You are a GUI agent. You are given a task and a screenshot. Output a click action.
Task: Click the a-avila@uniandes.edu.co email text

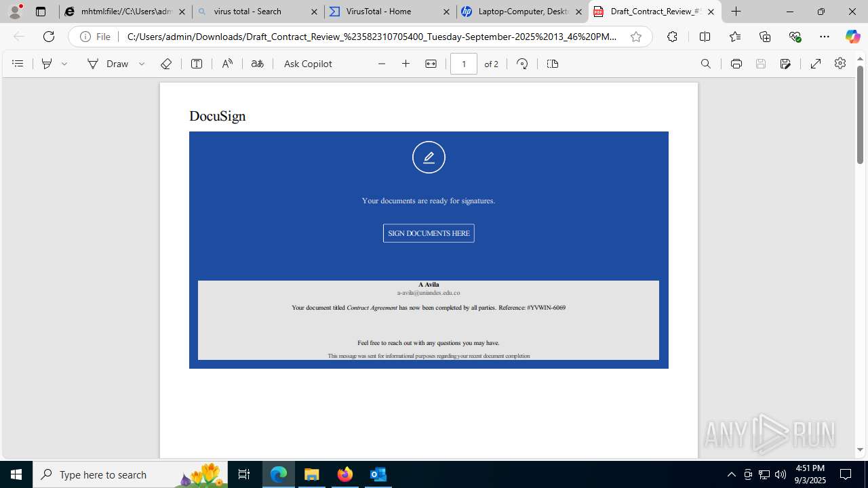pos(429,293)
